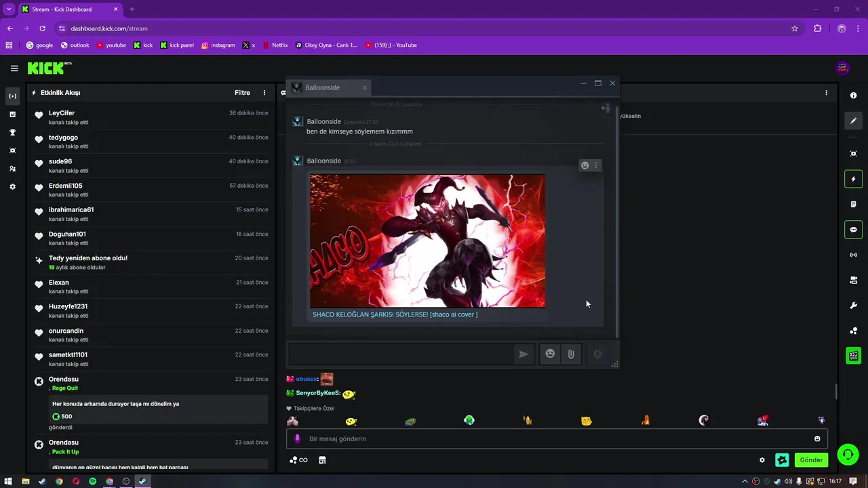Image resolution: width=868 pixels, height=488 pixels.
Task: Click the wrench tools icon in right sidebar
Action: pyautogui.click(x=854, y=305)
